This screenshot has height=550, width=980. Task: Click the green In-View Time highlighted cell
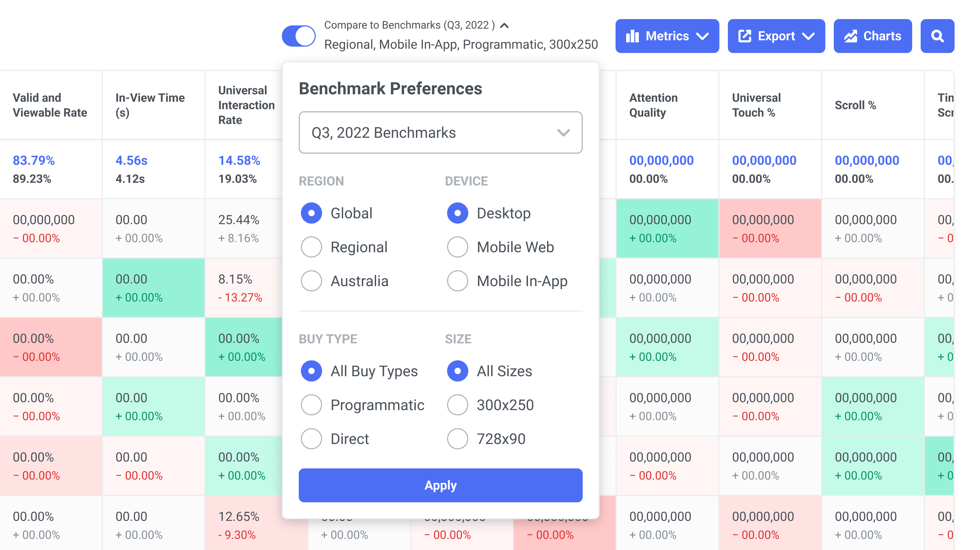(153, 288)
